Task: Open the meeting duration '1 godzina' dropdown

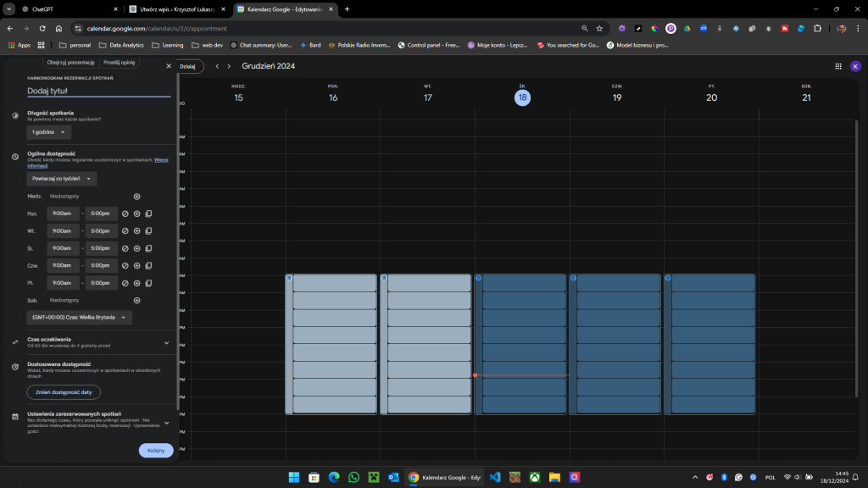Action: click(x=51, y=132)
